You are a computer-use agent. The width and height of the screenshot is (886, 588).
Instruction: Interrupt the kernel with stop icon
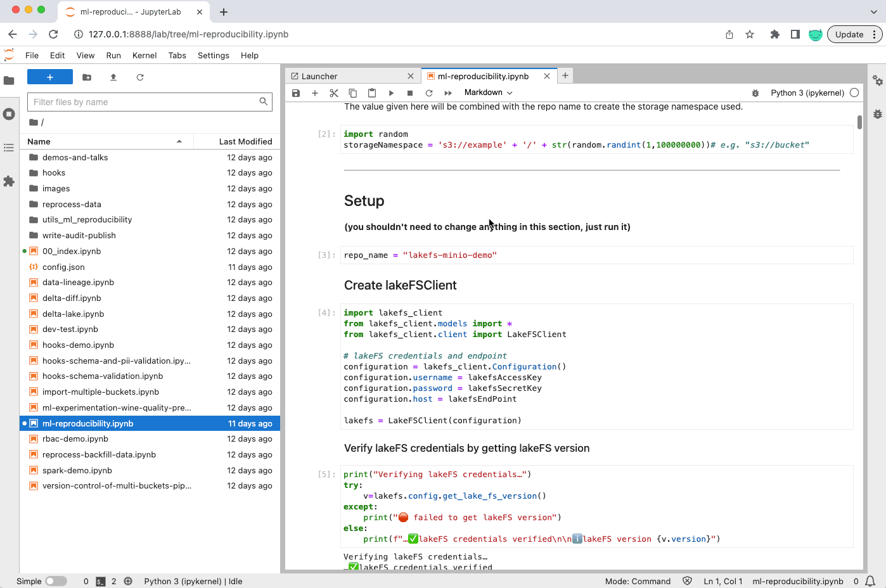pyautogui.click(x=410, y=93)
